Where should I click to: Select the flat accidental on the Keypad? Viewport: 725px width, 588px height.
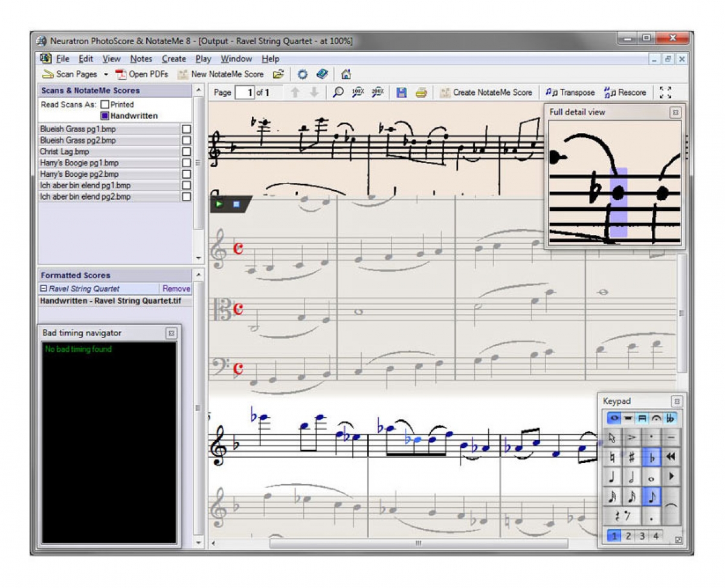pos(651,457)
